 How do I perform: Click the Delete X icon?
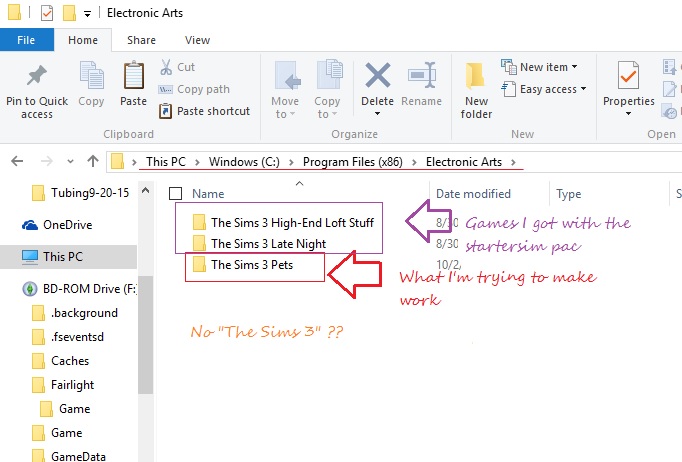378,75
